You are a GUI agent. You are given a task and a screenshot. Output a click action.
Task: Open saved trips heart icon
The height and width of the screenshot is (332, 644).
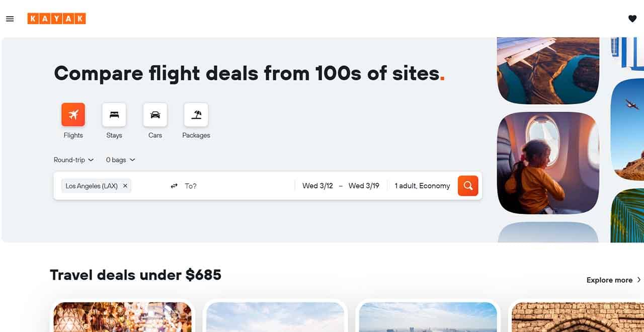click(632, 19)
